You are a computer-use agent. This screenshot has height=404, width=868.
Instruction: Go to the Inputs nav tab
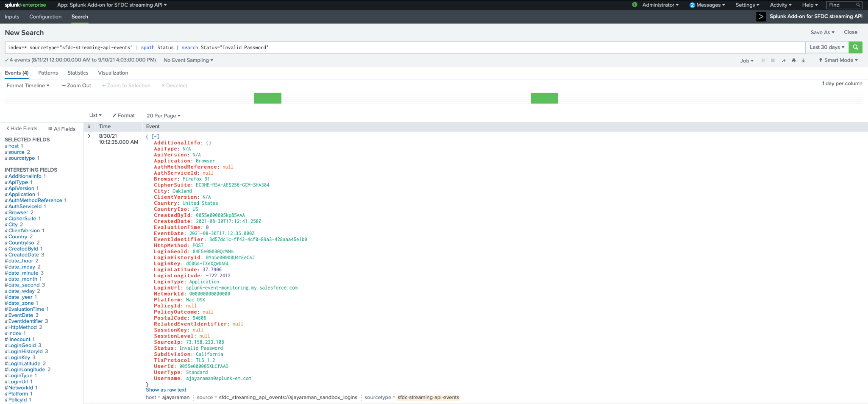(x=12, y=17)
